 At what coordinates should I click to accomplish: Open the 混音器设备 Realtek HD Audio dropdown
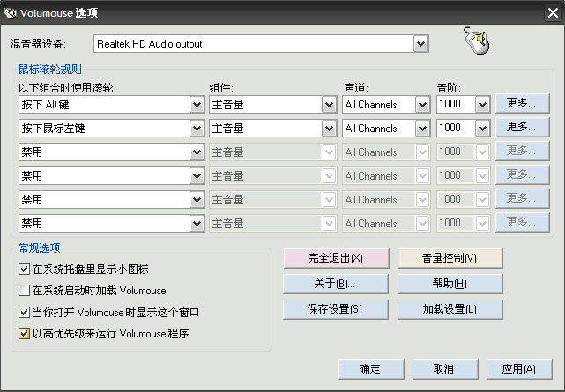click(420, 44)
